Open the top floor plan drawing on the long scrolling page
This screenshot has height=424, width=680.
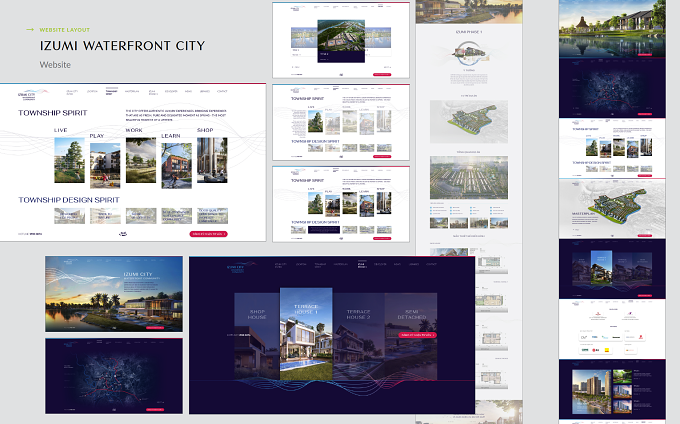(x=490, y=262)
